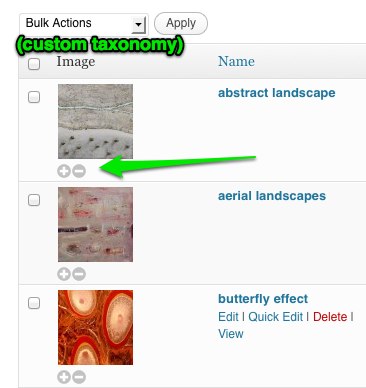The image size is (366, 388).
Task: Remove image from aerial landscapes term
Action: tap(79, 274)
